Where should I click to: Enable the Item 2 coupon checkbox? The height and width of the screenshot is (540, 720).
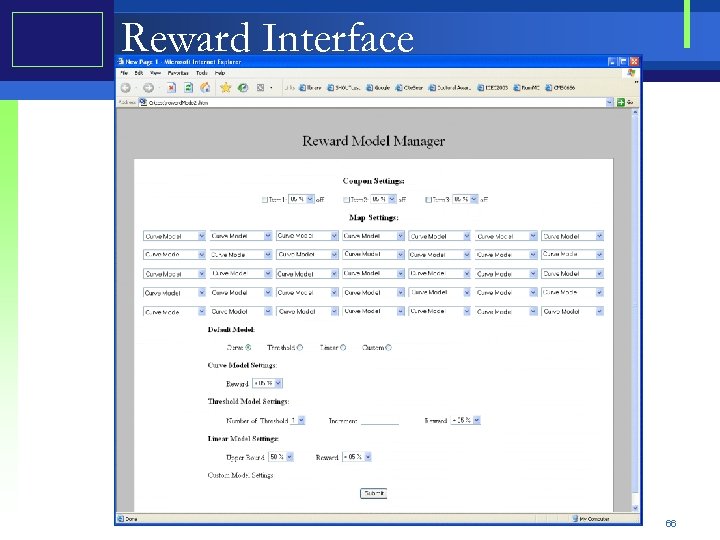tap(346, 200)
